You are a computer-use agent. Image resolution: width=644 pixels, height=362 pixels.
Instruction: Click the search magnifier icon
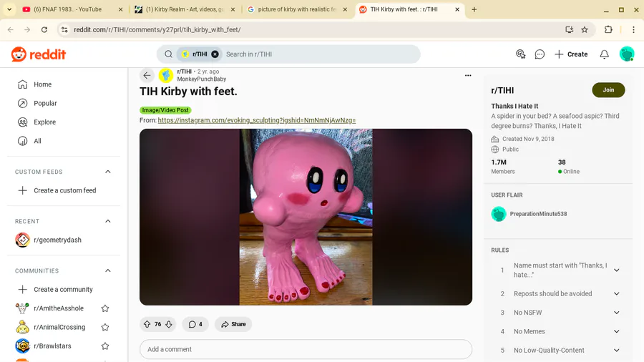click(168, 54)
